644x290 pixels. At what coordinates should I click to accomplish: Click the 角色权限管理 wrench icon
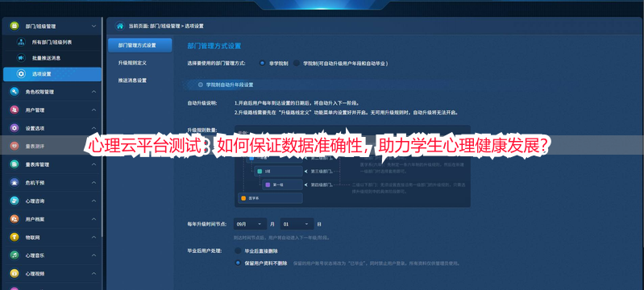[x=15, y=92]
